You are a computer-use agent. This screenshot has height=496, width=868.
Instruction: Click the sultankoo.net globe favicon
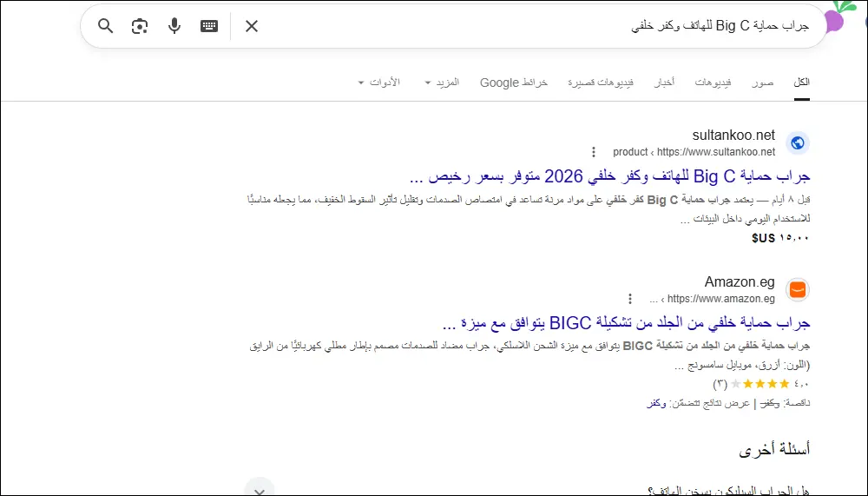click(798, 143)
